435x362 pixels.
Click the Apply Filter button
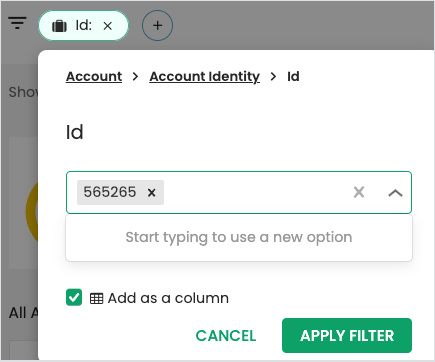coord(347,335)
